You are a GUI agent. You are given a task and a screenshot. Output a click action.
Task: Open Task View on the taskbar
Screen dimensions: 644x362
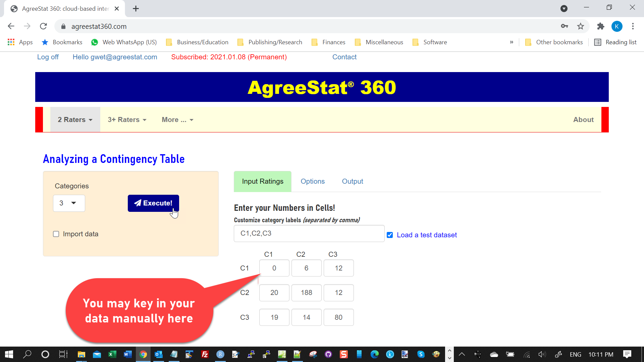(x=63, y=354)
